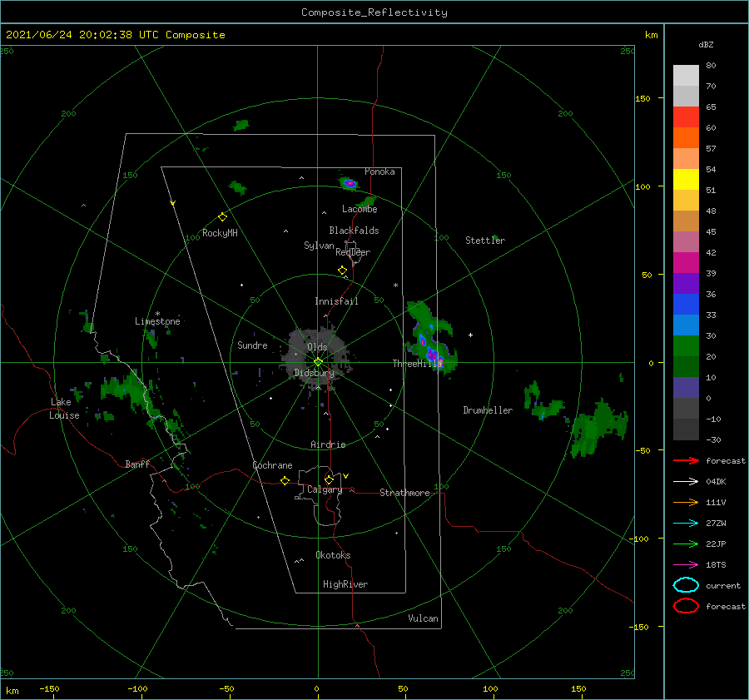Image resolution: width=749 pixels, height=700 pixels.
Task: Click the Sundre label
Action: coord(252,345)
